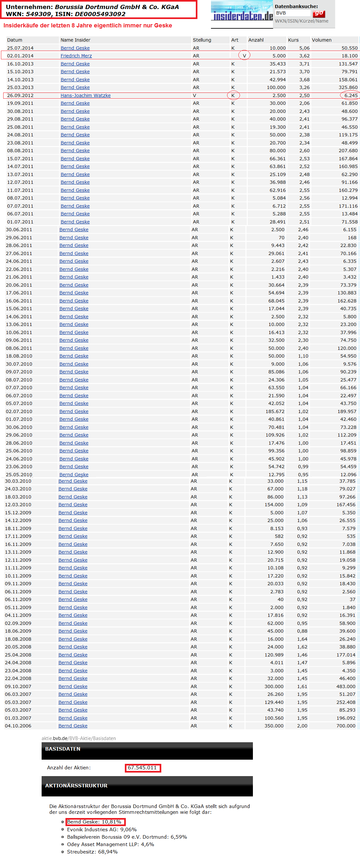Open Bernd Geske link in 01.07.2011 row
The image size is (360, 868).
75,222
